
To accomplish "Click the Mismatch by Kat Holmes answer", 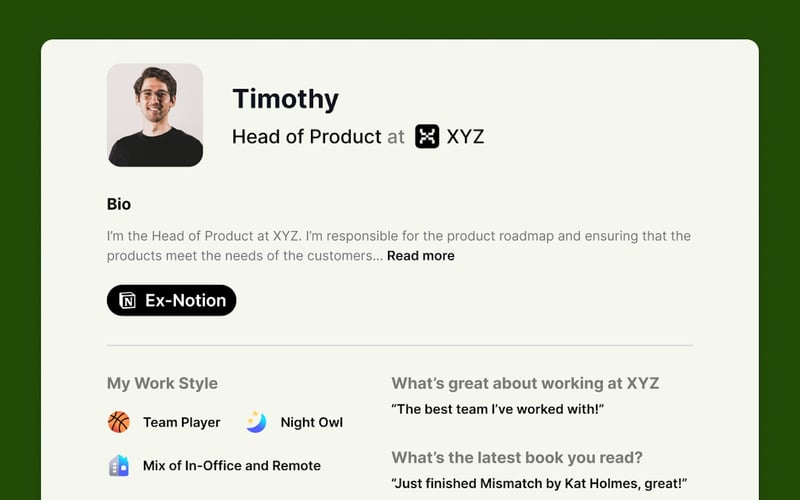I will coord(539,484).
